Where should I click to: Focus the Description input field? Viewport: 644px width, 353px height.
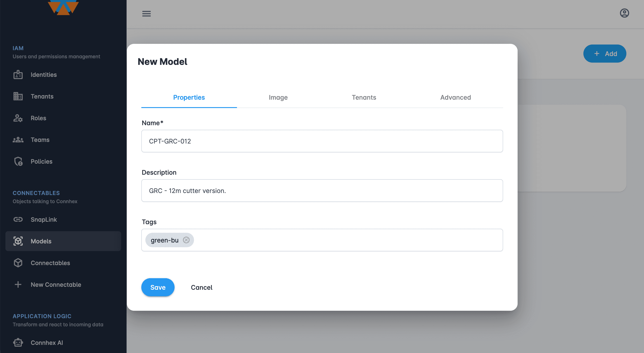322,191
